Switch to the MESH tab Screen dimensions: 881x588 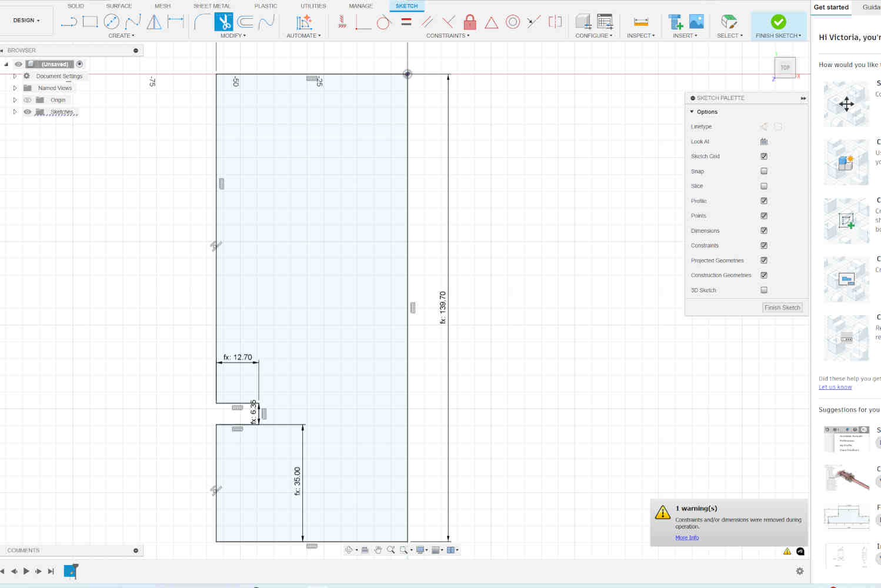pyautogui.click(x=162, y=6)
